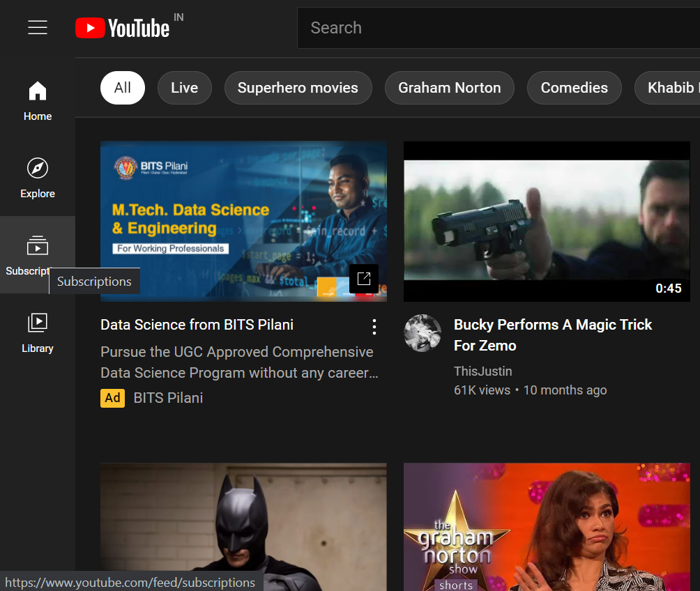Viewport: 700px width, 591px height.
Task: Open the hamburger guide menu
Action: (38, 28)
